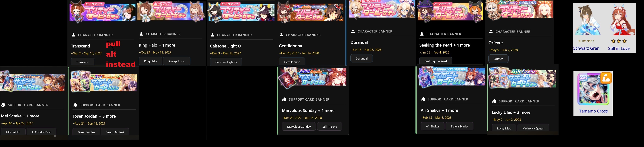Click the Transcend character tag button
644x147 pixels.
pyautogui.click(x=83, y=62)
